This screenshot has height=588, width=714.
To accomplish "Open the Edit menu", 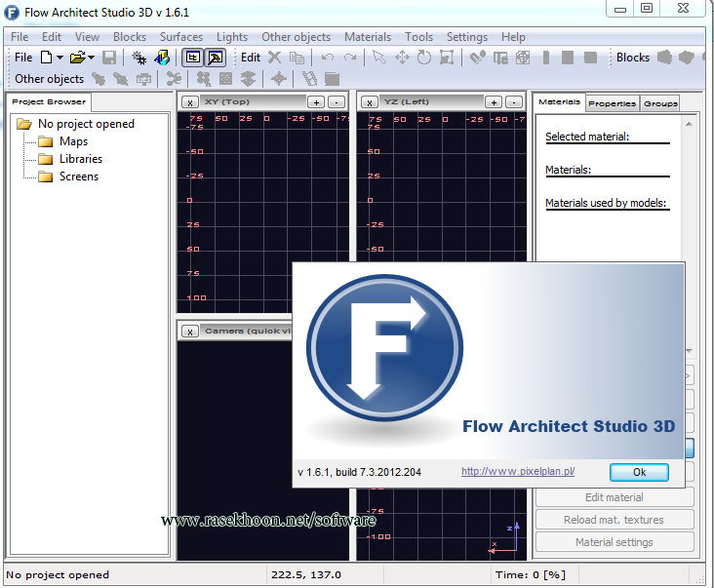I will 52,37.
